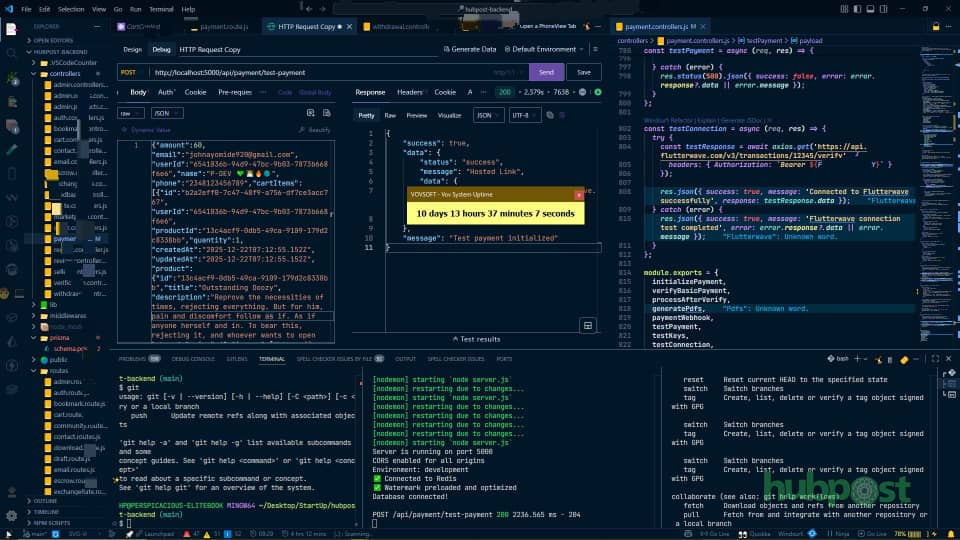Screen dimensions: 960x540
Task: Open the DEBUG CONSOLE panel tab
Action: click(x=193, y=359)
